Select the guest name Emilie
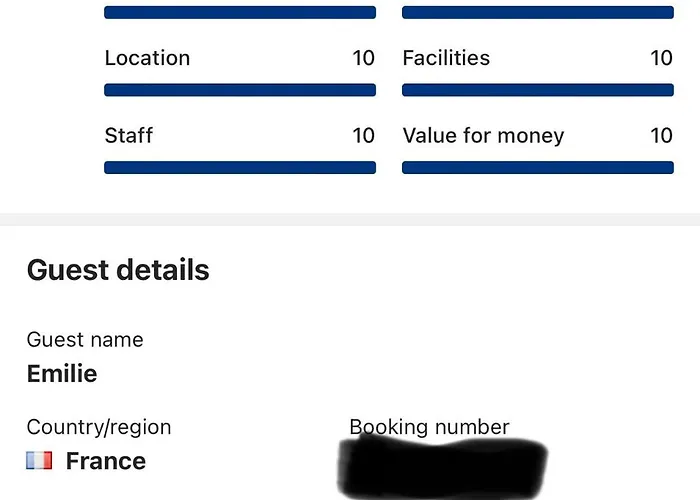 click(62, 373)
